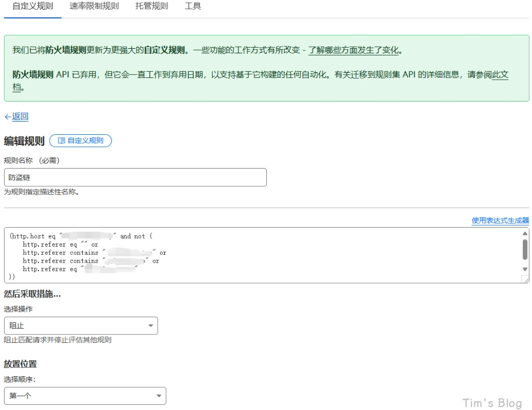Go to the 托管规则 tab
Screen dimensions: 532x410
(152, 6)
